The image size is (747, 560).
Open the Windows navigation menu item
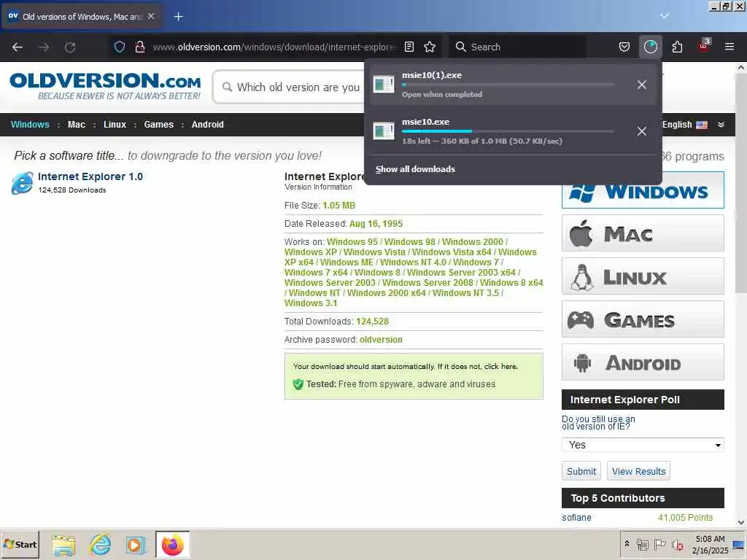[30, 125]
